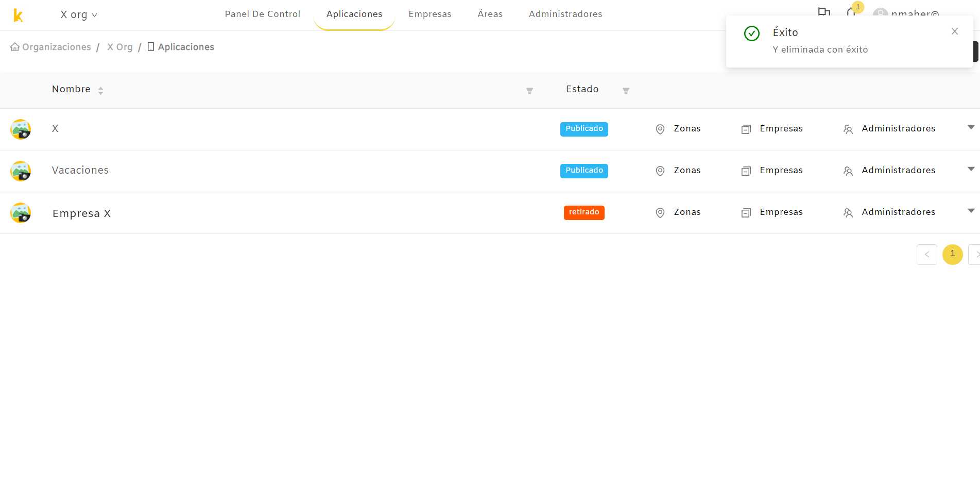This screenshot has width=980, height=486.
Task: Click the retirado badge for Empresa X
Action: click(584, 212)
